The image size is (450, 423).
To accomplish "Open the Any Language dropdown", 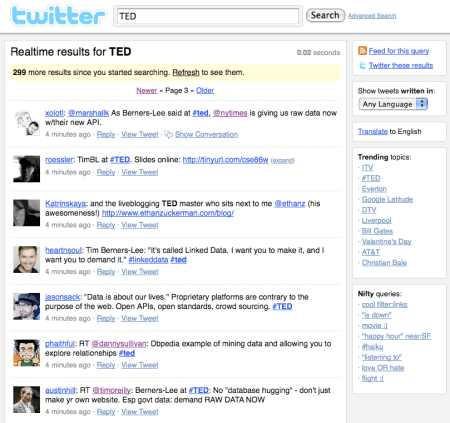I will click(393, 104).
